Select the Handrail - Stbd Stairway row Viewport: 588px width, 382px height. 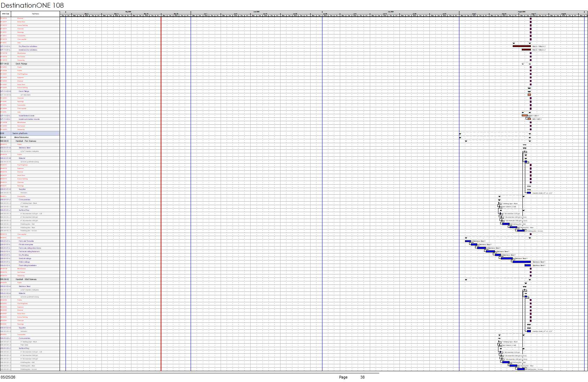pyautogui.click(x=30, y=279)
